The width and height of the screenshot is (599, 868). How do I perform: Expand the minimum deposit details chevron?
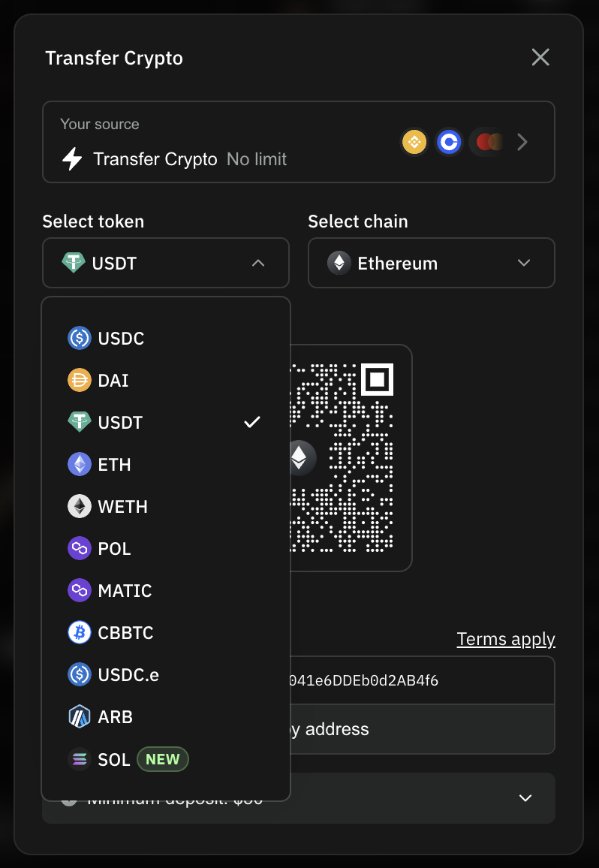[x=525, y=797]
